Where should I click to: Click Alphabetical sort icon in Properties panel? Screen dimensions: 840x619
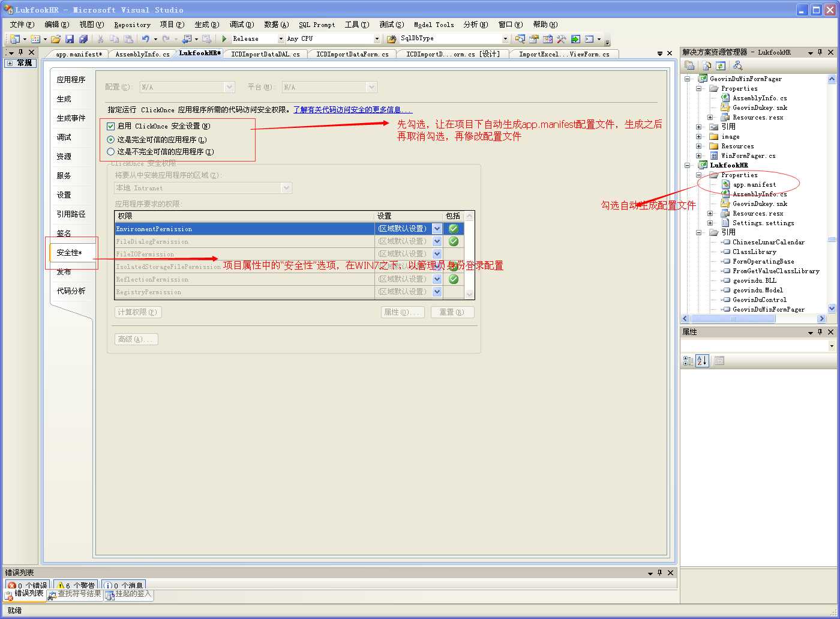point(702,361)
